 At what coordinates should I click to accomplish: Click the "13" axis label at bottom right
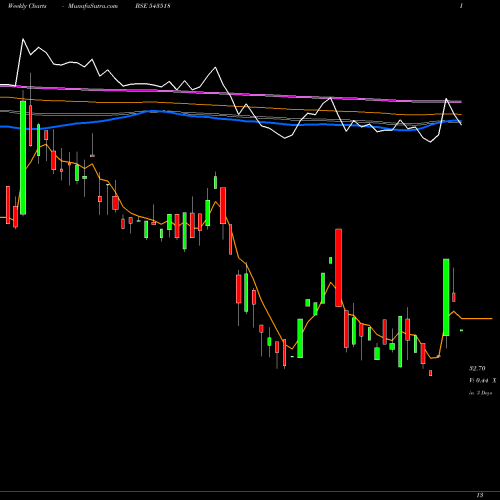480,495
